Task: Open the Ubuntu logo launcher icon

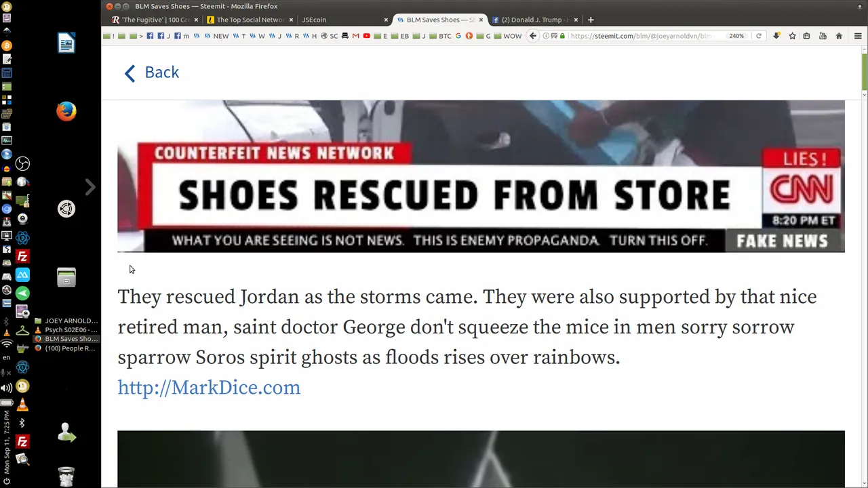Action: (66, 209)
